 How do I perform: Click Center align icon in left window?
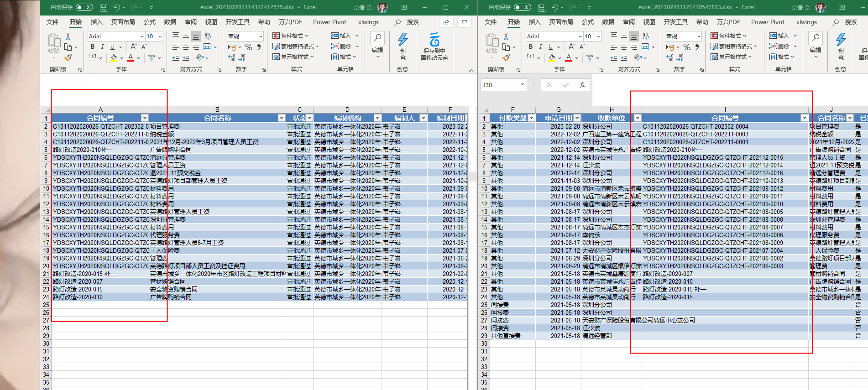[186, 47]
